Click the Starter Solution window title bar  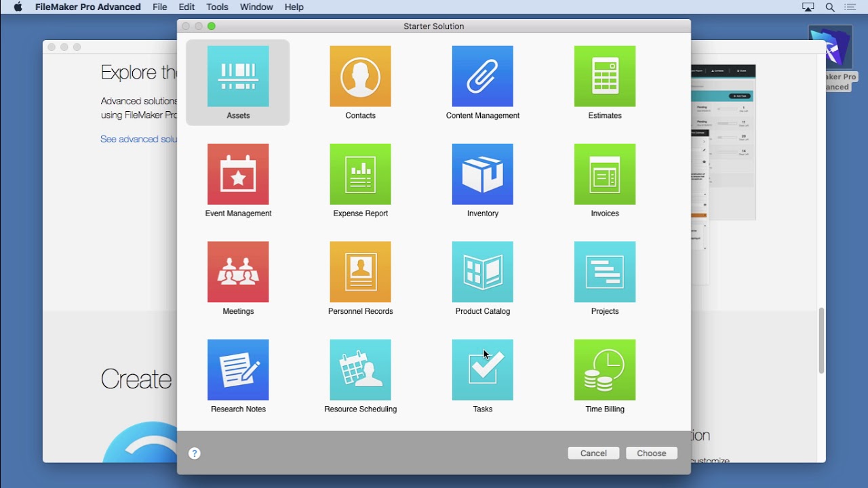434,26
